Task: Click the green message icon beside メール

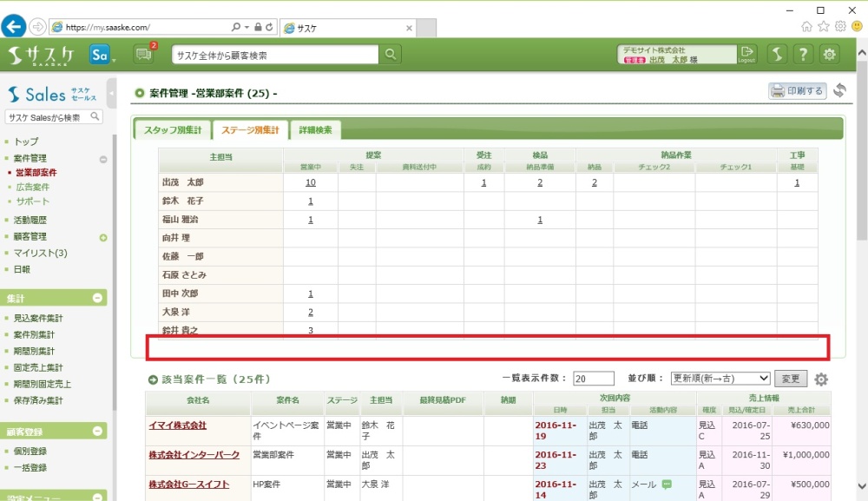Action: (667, 484)
